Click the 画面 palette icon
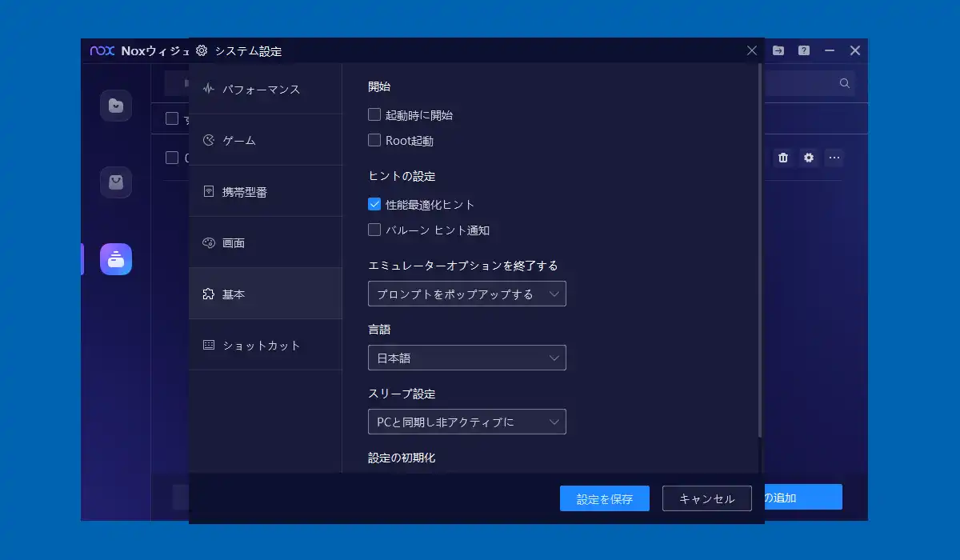 (x=209, y=242)
